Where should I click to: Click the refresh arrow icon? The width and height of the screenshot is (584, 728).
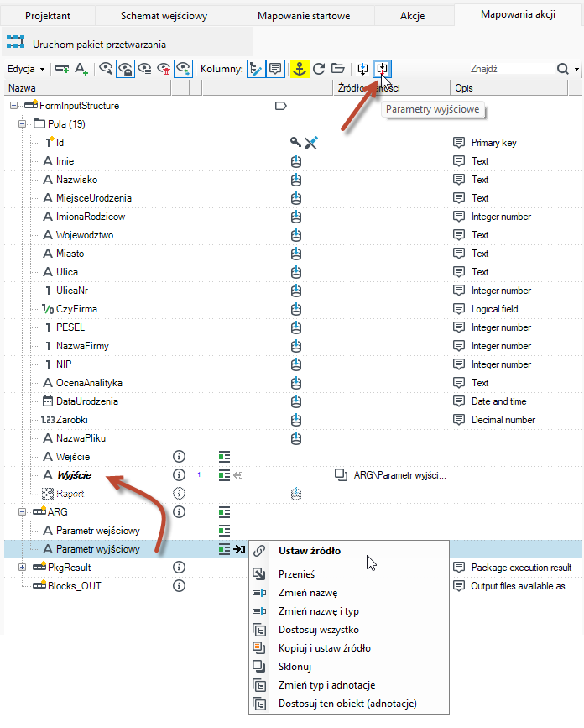(319, 69)
